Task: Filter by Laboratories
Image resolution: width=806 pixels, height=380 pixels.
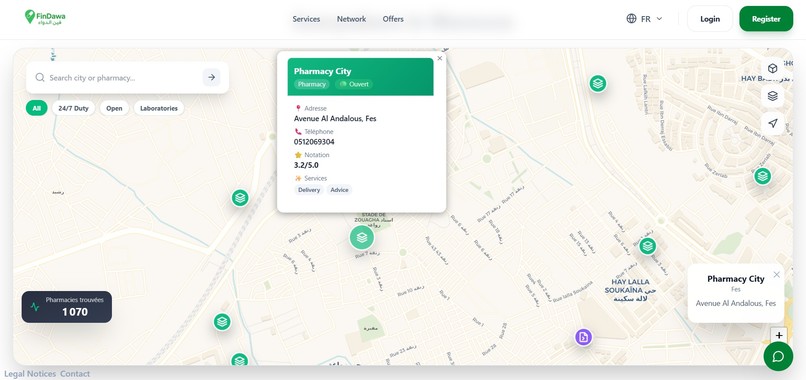Action: point(159,108)
